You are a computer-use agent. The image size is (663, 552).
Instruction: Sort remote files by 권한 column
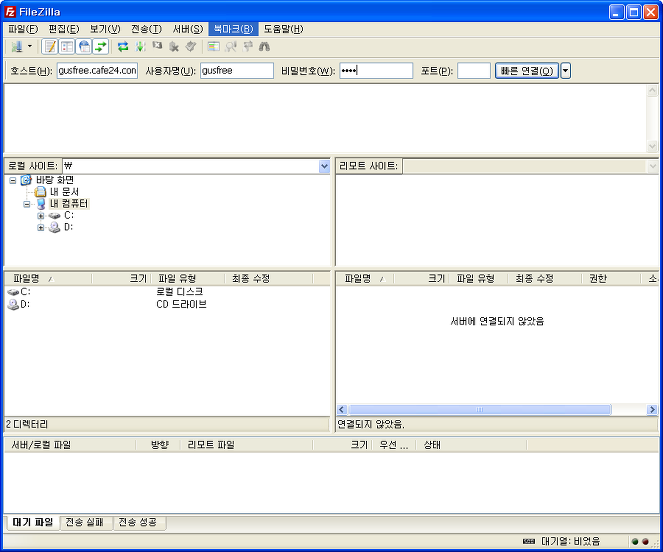(x=610, y=278)
